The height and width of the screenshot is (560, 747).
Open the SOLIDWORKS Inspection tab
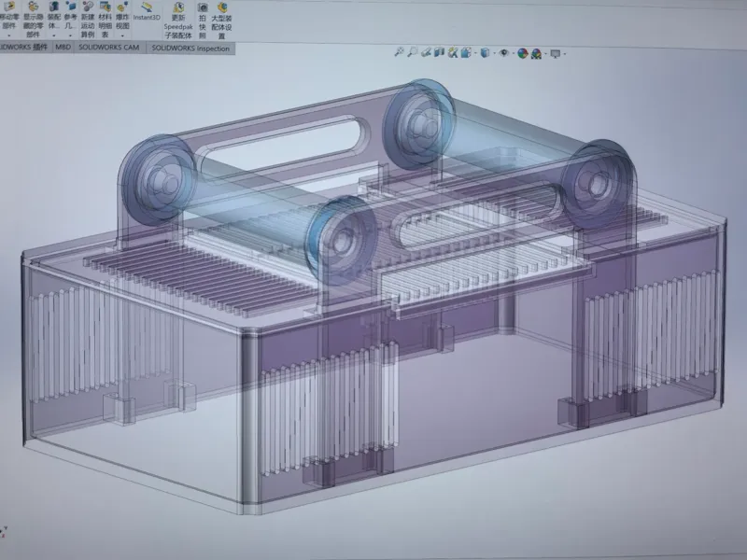(x=190, y=49)
